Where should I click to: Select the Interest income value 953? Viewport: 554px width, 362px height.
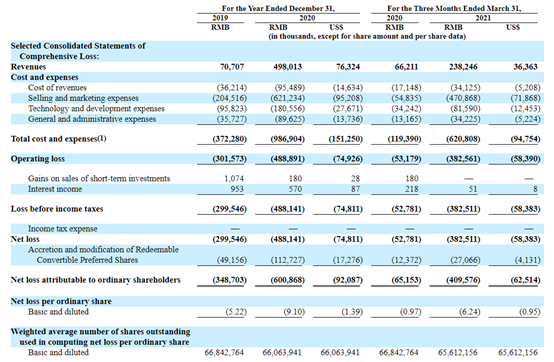tap(237, 189)
